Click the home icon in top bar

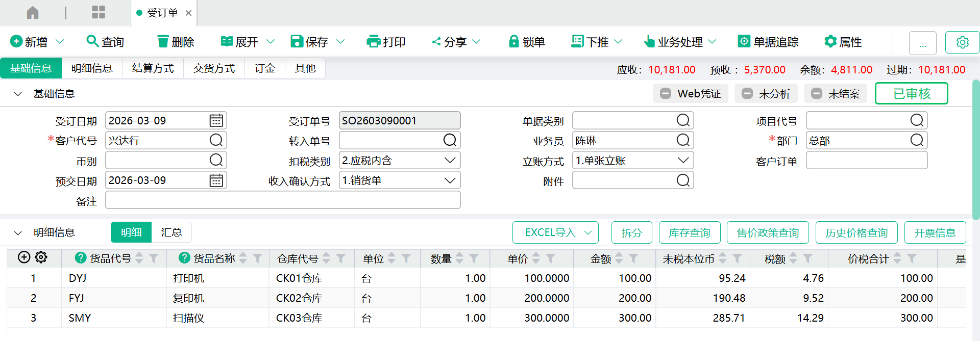coord(33,13)
